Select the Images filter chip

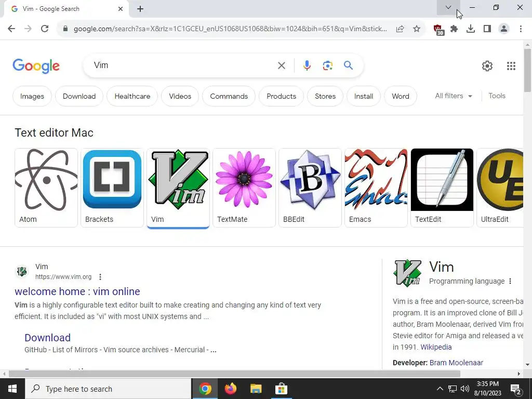click(x=32, y=96)
